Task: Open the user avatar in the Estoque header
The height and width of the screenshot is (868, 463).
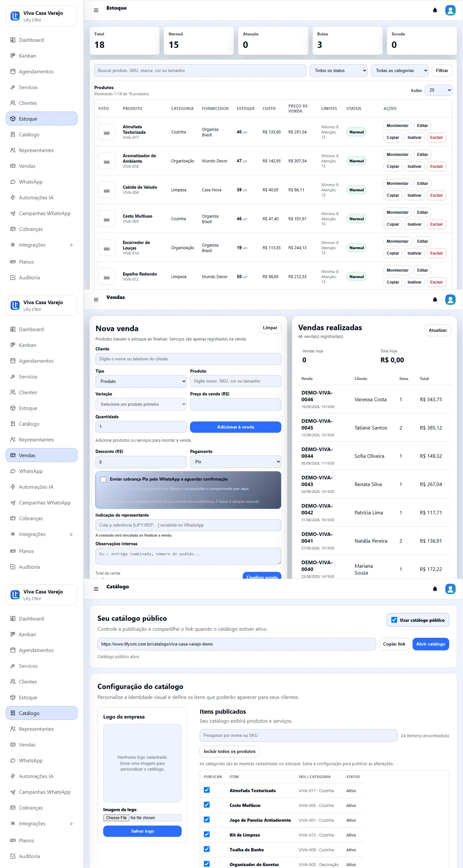Action: [450, 10]
